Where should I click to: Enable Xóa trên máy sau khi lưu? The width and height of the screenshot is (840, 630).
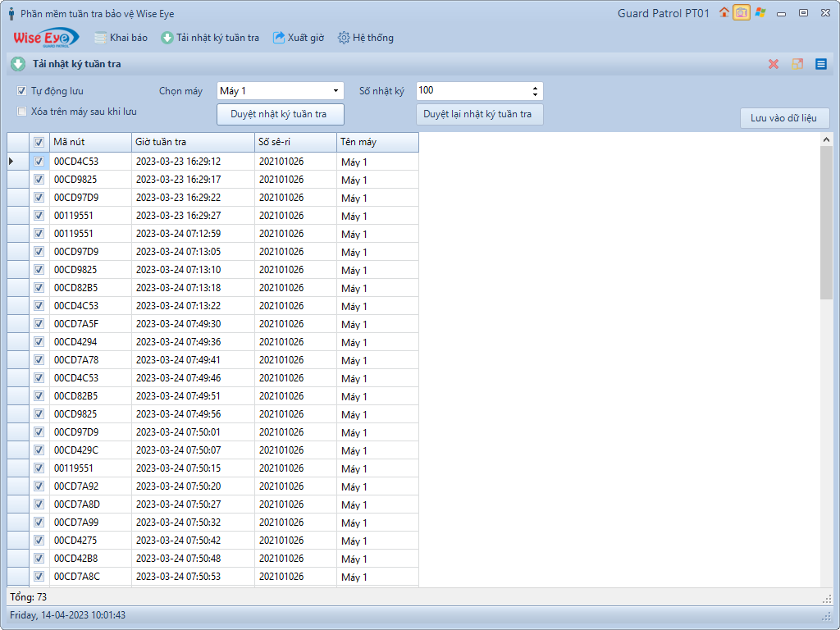point(22,112)
